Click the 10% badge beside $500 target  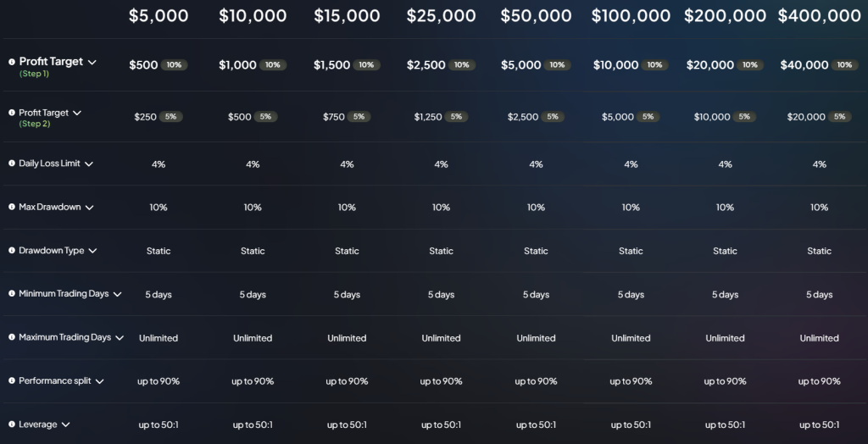[174, 65]
